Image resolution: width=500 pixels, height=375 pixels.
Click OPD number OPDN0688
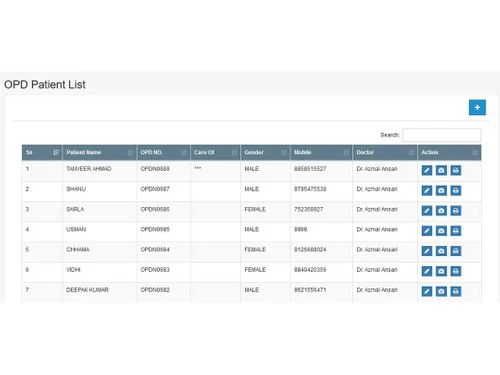[x=155, y=169]
